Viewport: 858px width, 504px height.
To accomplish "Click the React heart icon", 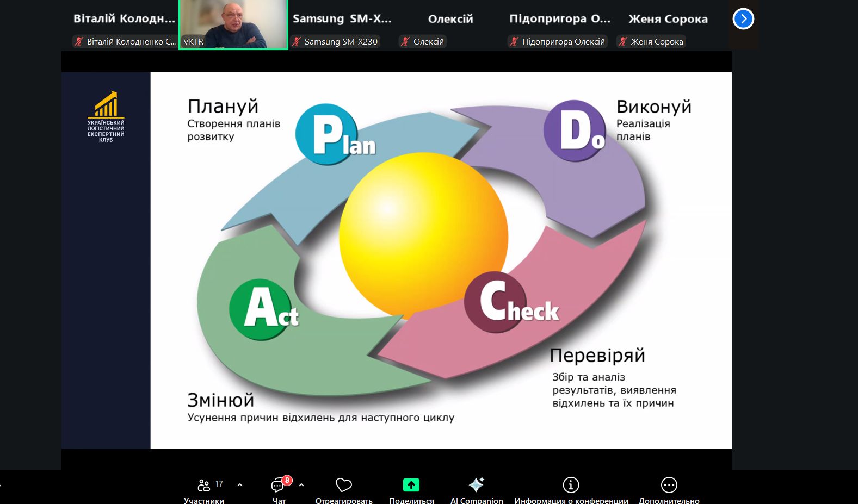I will (344, 485).
